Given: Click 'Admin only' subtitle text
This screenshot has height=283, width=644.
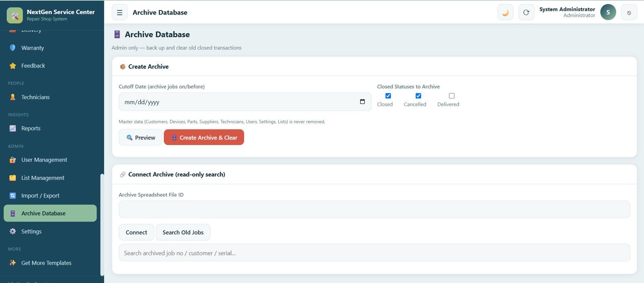Looking at the screenshot, I should tap(177, 47).
